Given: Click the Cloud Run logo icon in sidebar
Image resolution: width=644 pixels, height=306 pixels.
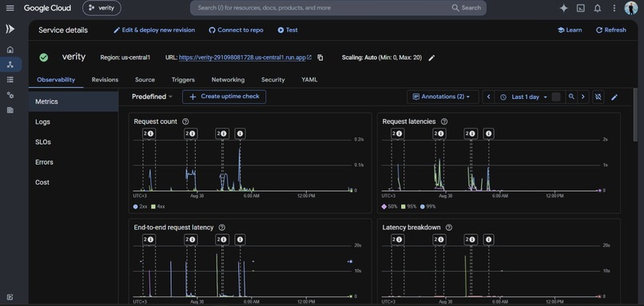Looking at the screenshot, I should [10, 29].
